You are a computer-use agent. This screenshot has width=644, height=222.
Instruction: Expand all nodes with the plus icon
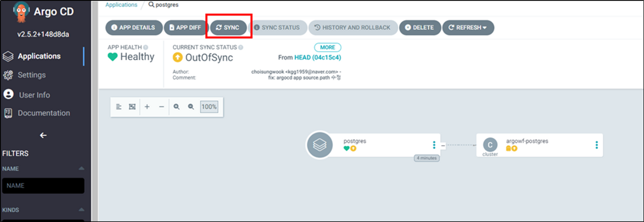(147, 107)
